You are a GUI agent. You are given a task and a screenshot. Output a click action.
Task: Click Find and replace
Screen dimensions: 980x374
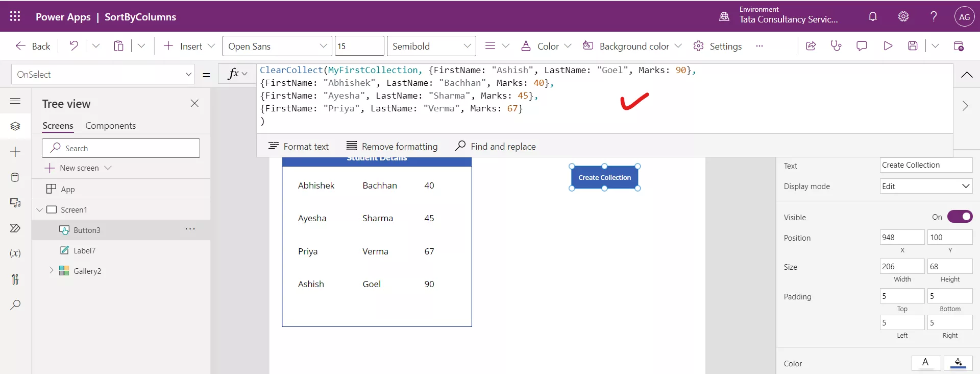click(495, 146)
